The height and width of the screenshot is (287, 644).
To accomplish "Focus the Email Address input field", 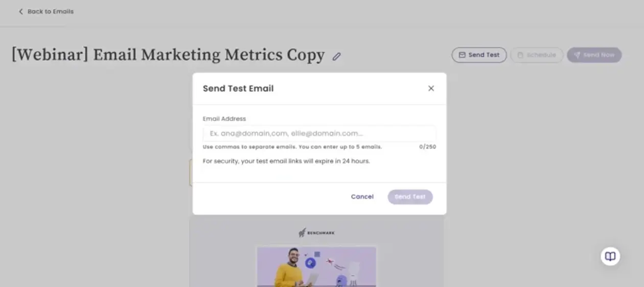I will point(319,133).
